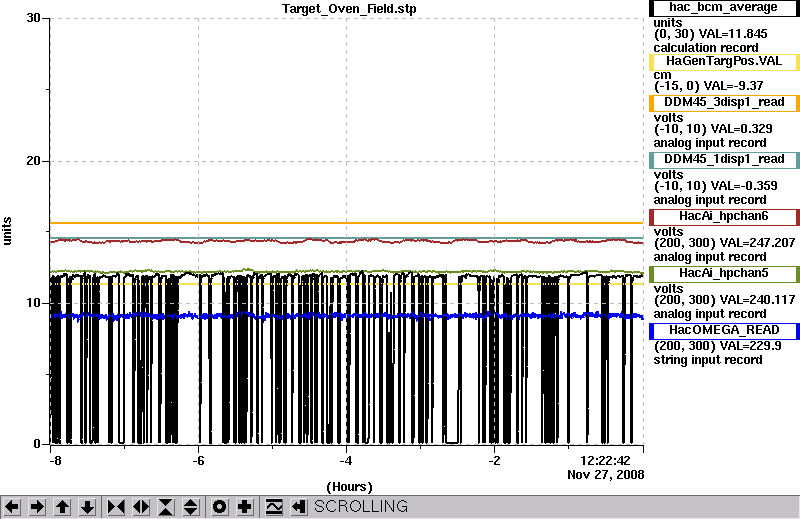Zoom out vertically on the value axis
Screen dimensions: 800x519
(x=190, y=507)
